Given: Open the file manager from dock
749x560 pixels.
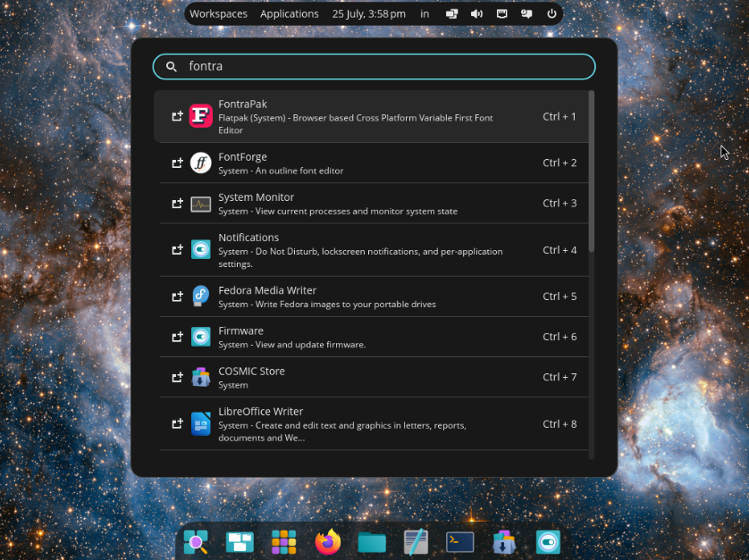Looking at the screenshot, I should [372, 543].
